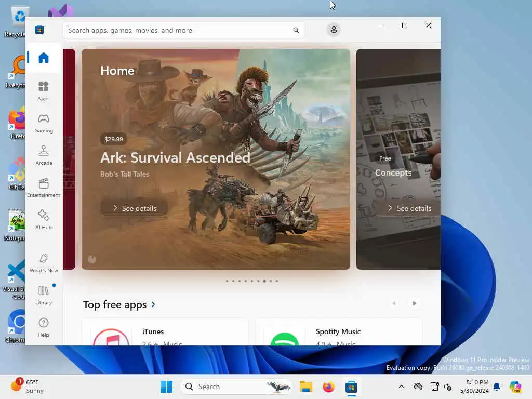Open the Top free apps list

pos(115,304)
